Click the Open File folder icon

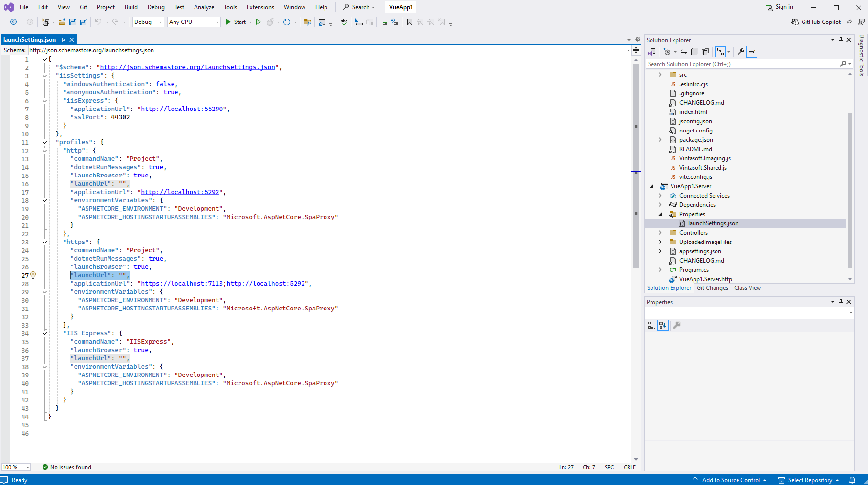(62, 22)
